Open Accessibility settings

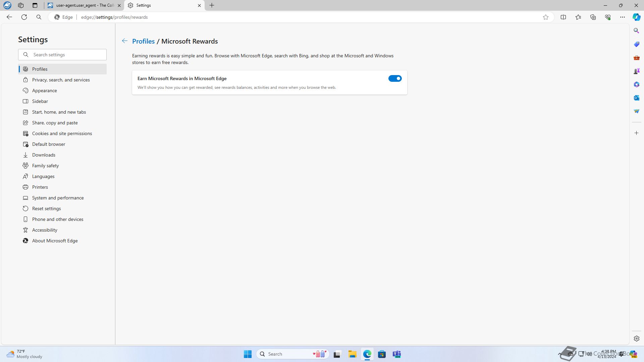click(62, 230)
